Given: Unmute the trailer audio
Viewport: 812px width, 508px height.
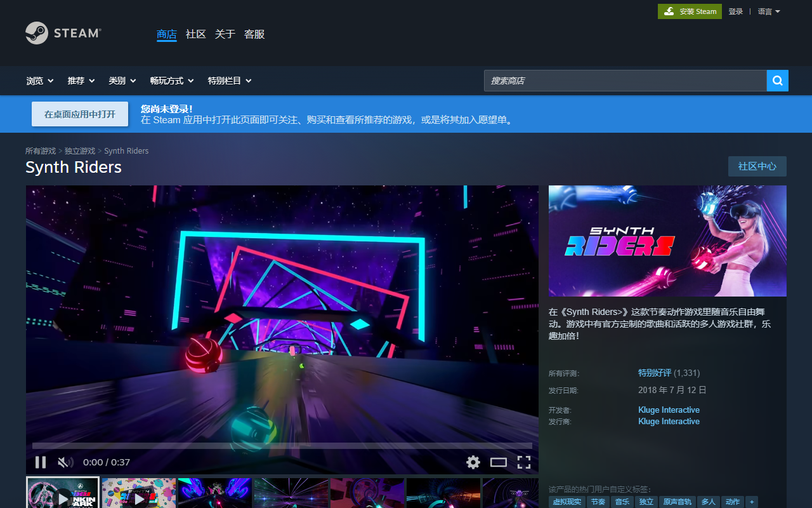Looking at the screenshot, I should coord(65,462).
